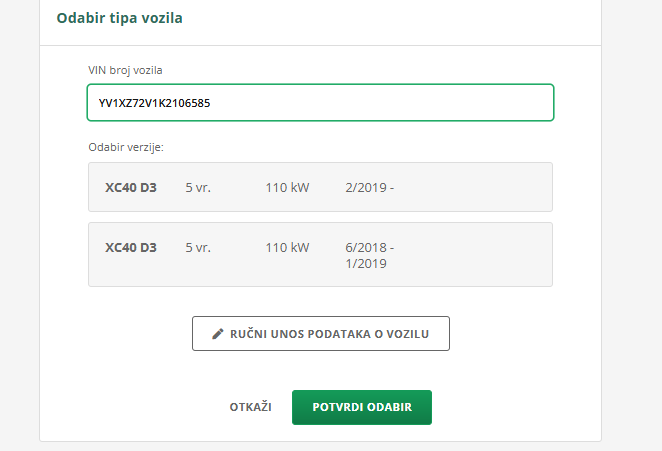Cancel with the OTKAŽI button
The image size is (662, 451).
250,408
